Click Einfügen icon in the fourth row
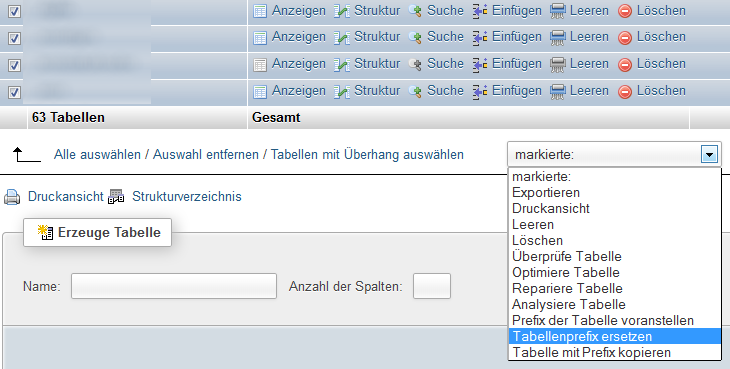730x369 pixels. tap(480, 91)
